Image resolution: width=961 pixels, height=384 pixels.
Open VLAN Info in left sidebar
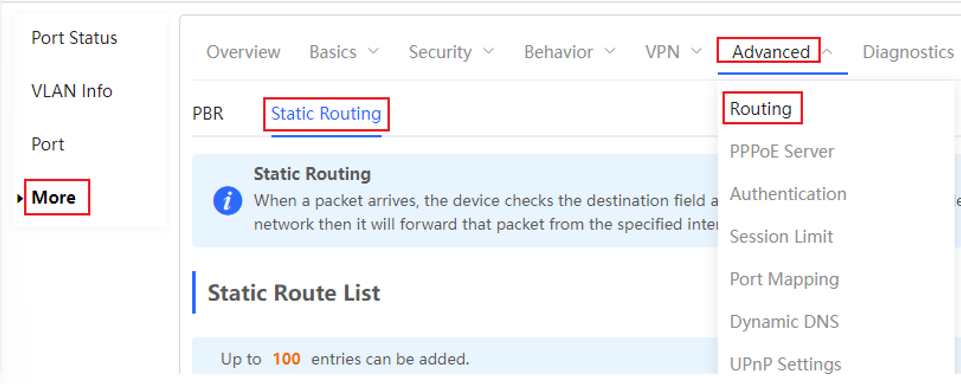[x=72, y=91]
